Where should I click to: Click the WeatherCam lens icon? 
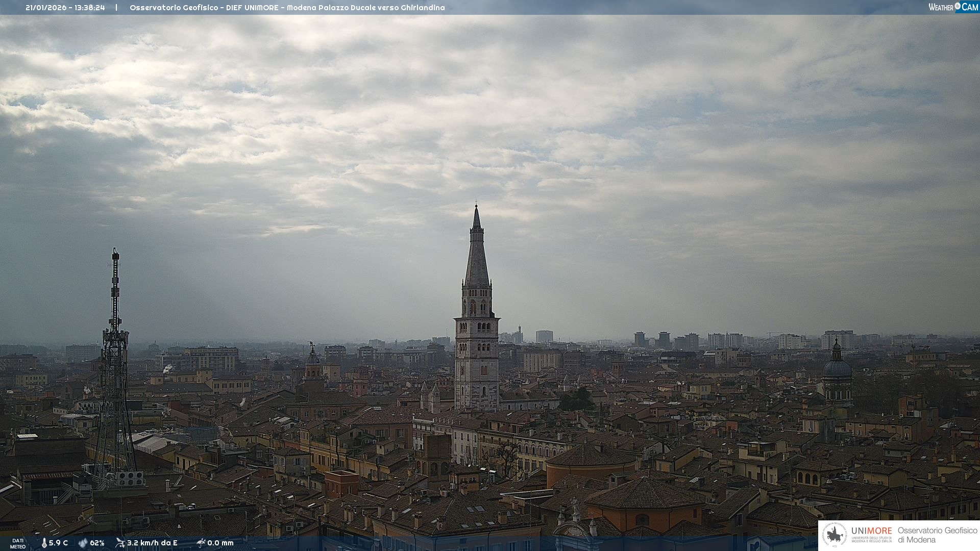[x=958, y=6]
